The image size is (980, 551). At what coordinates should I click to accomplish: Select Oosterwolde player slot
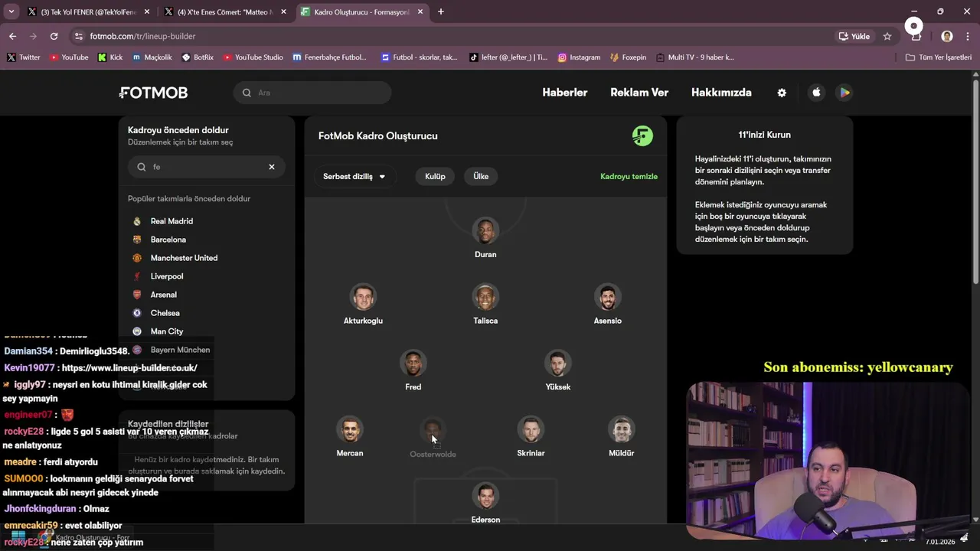(x=433, y=430)
